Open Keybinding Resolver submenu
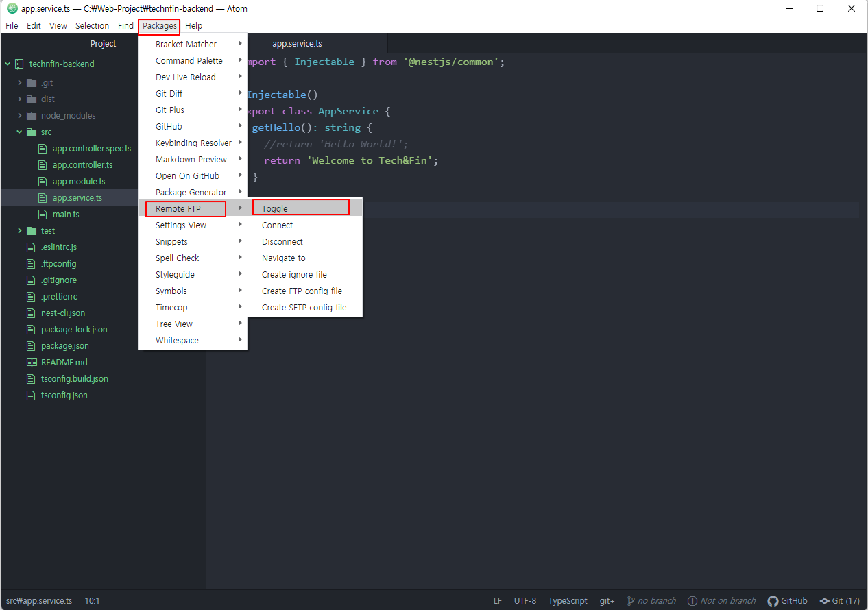The width and height of the screenshot is (868, 610). tap(193, 143)
